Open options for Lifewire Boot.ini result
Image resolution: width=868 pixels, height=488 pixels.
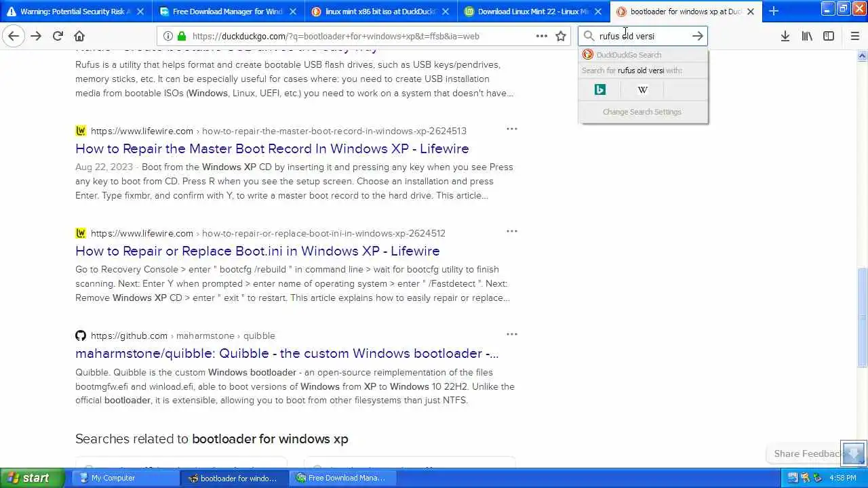tap(512, 231)
